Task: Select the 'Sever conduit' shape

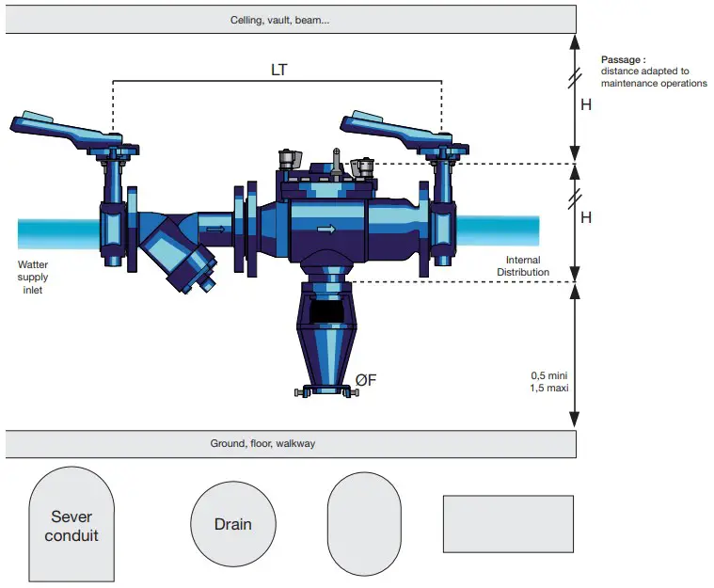Action: [x=71, y=524]
